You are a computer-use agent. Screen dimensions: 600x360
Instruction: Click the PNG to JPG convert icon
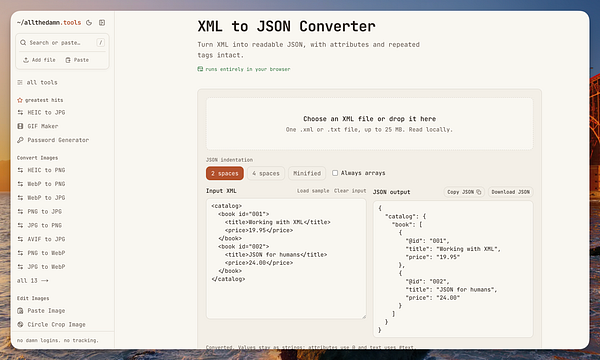coord(20,212)
